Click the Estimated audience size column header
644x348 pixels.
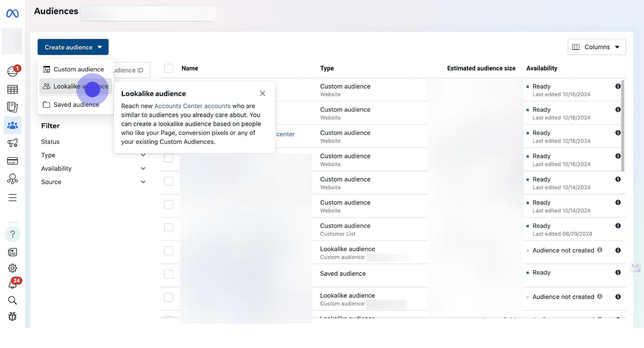[481, 68]
